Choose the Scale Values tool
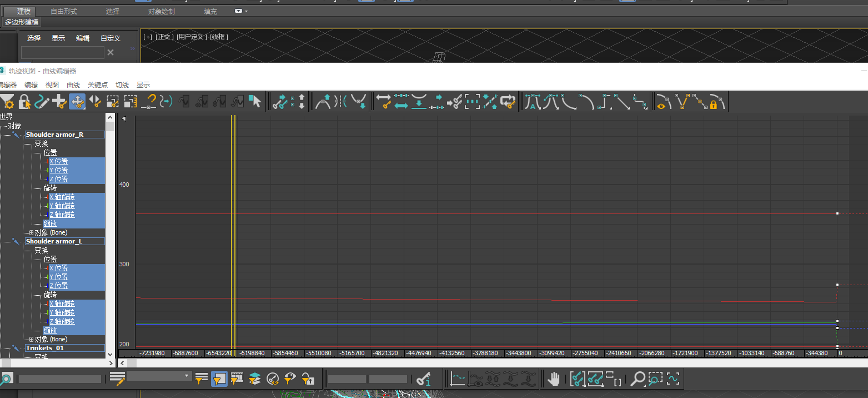 point(131,102)
